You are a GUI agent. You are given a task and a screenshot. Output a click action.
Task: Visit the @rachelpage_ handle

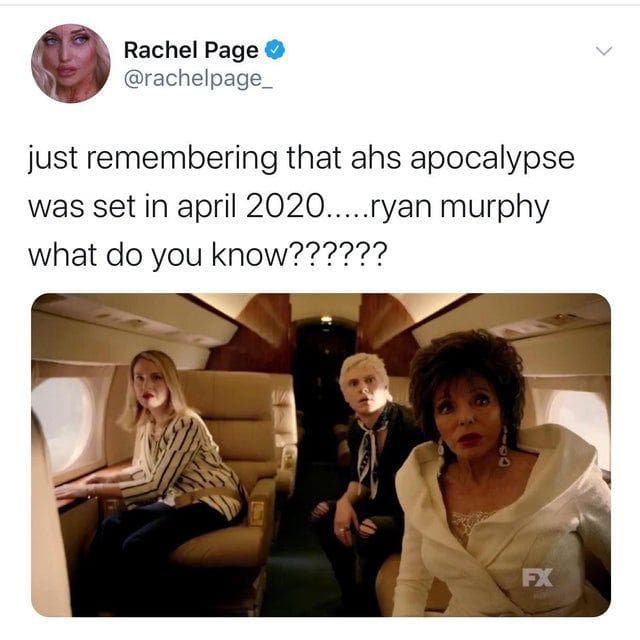[x=199, y=78]
